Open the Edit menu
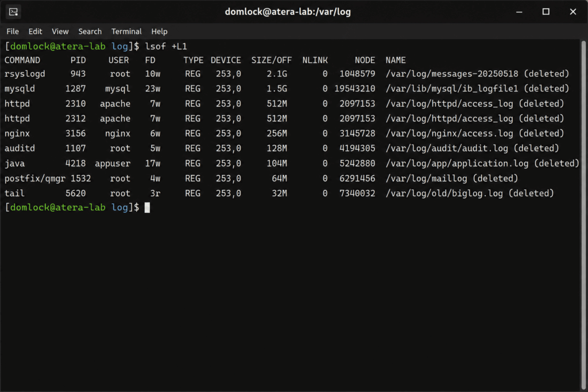The height and width of the screenshot is (392, 588). click(x=35, y=32)
